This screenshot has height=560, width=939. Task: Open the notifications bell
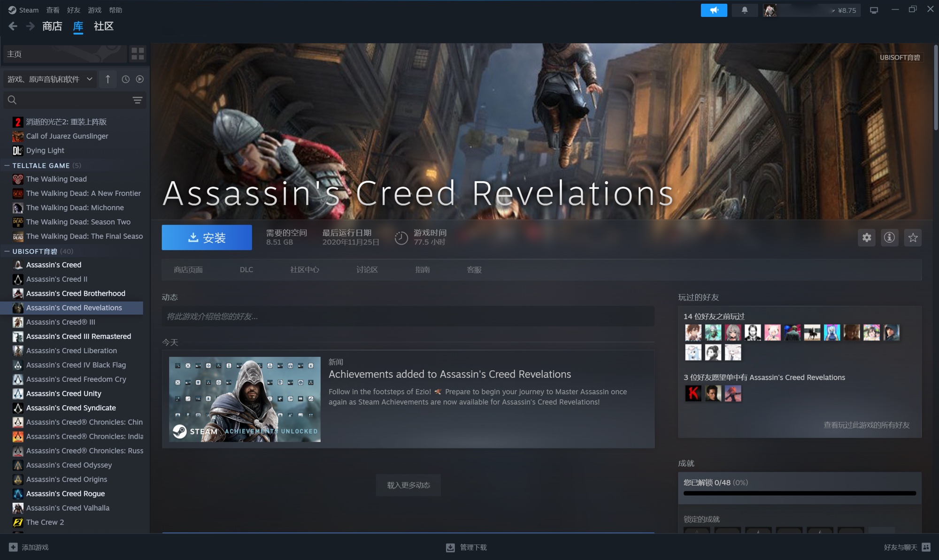[x=745, y=10]
